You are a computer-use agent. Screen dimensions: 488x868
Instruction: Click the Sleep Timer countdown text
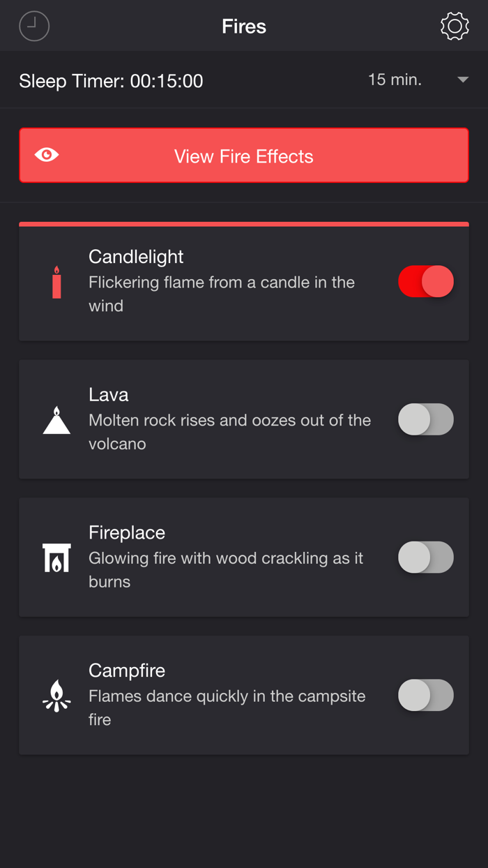click(112, 81)
